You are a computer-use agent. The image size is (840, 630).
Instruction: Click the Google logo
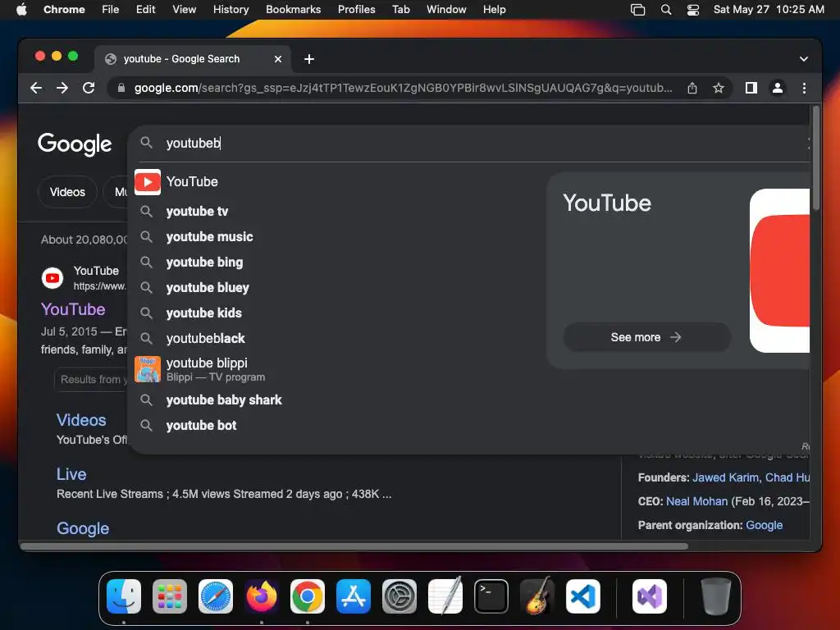75,144
